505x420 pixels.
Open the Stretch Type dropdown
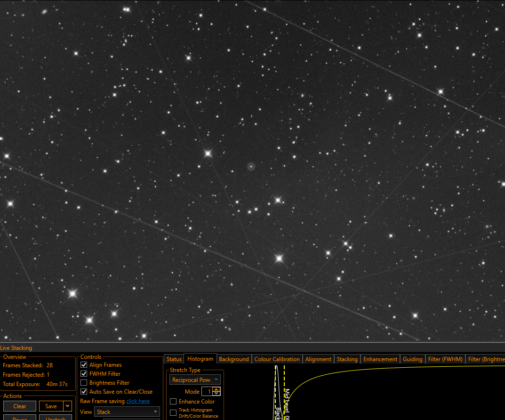coord(195,380)
